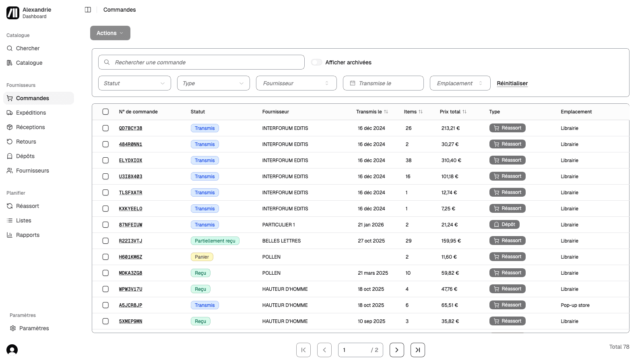Click the Dépôts icon in sidebar
The width and height of the screenshot is (644, 362).
[10, 156]
